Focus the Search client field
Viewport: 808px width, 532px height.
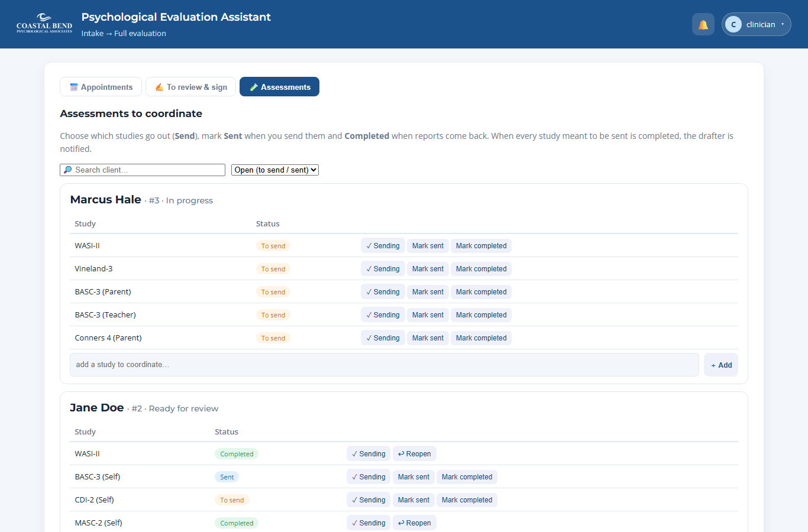coord(143,170)
